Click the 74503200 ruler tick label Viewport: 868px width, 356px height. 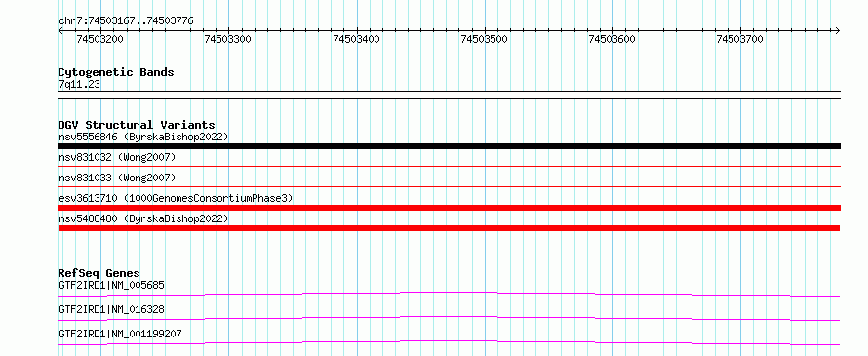click(x=100, y=39)
